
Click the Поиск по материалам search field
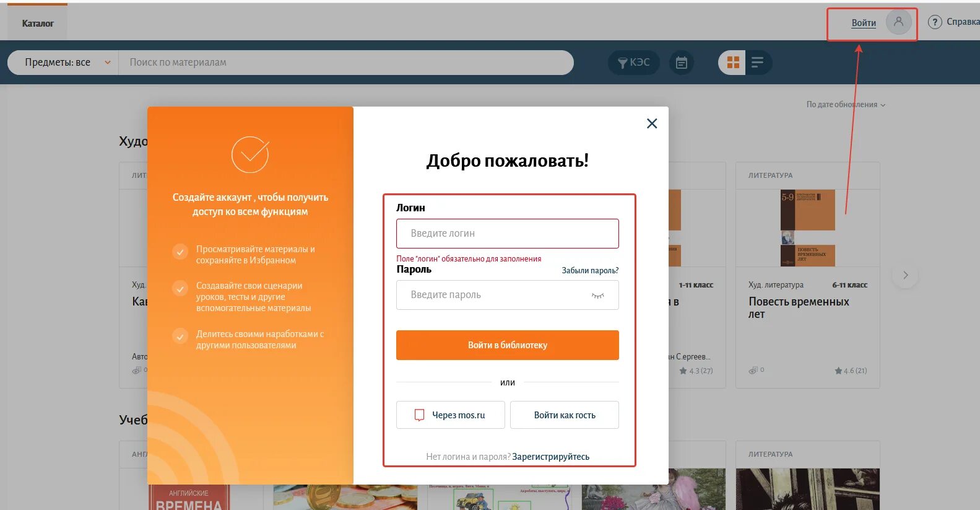coord(345,63)
